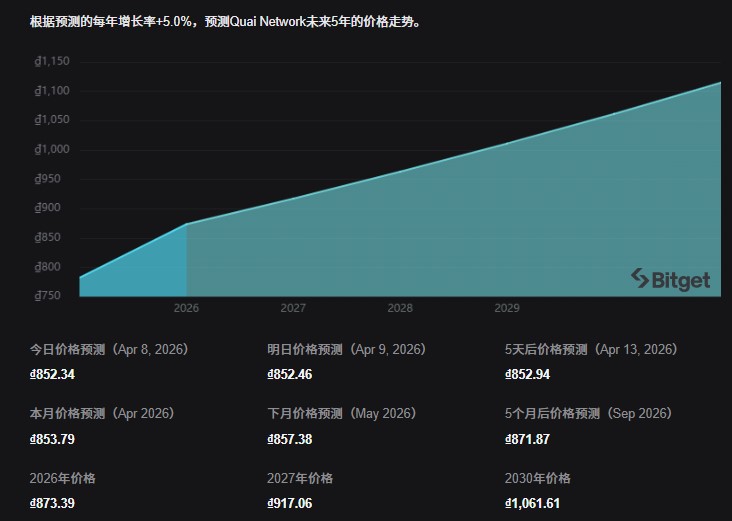Click the đ950 y-axis label

pyautogui.click(x=48, y=179)
